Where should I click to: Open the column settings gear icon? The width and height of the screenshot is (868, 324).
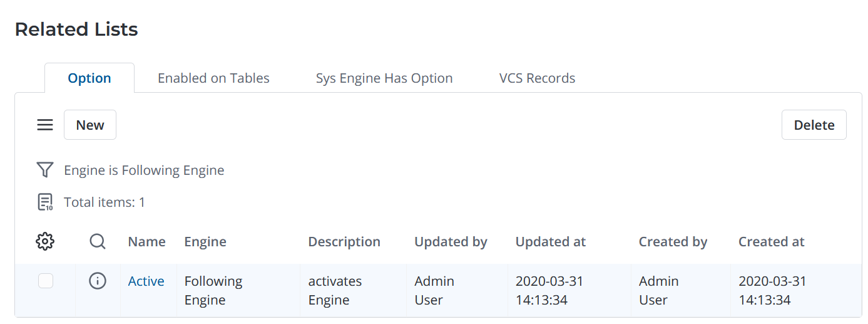click(45, 241)
